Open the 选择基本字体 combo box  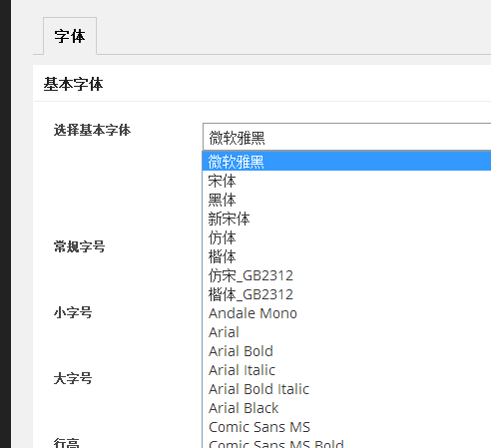click(x=346, y=137)
